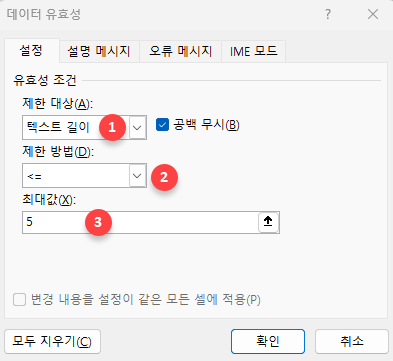Viewport: 393px width, 361px height.
Task: Click the red number 3 badge
Action: [x=98, y=222]
